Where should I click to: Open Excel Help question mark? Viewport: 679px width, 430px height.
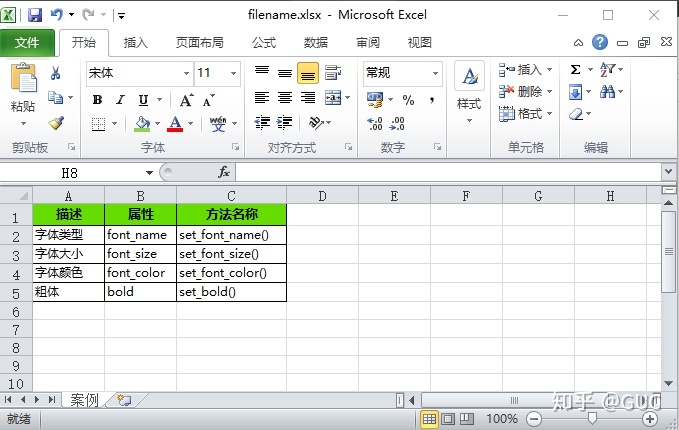pyautogui.click(x=600, y=42)
